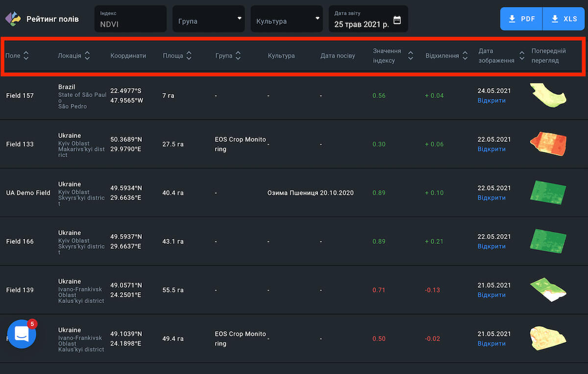Open the calendar icon in Дата звіту
The image size is (588, 374).
[397, 20]
